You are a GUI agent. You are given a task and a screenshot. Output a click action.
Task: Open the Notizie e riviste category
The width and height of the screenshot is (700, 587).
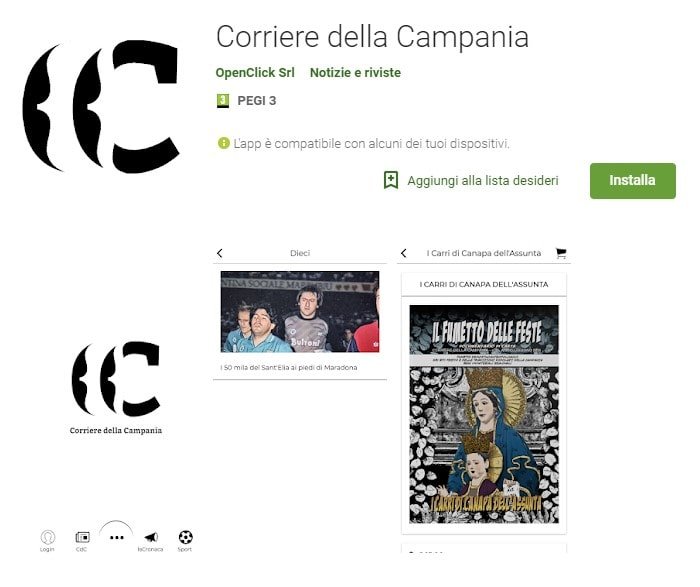pyautogui.click(x=355, y=72)
